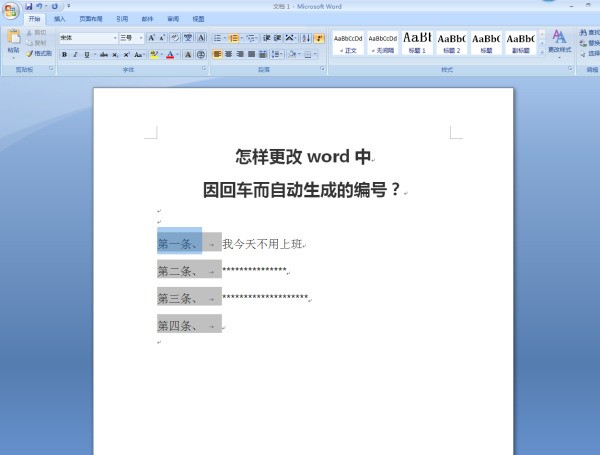Cut the selection with 剪切
This screenshot has width=600, height=455.
click(x=37, y=33)
